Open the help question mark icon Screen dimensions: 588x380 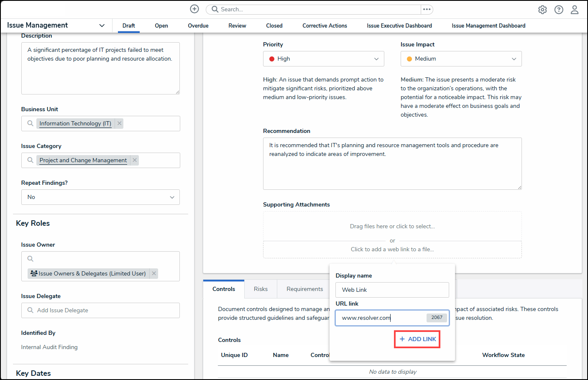coord(559,10)
